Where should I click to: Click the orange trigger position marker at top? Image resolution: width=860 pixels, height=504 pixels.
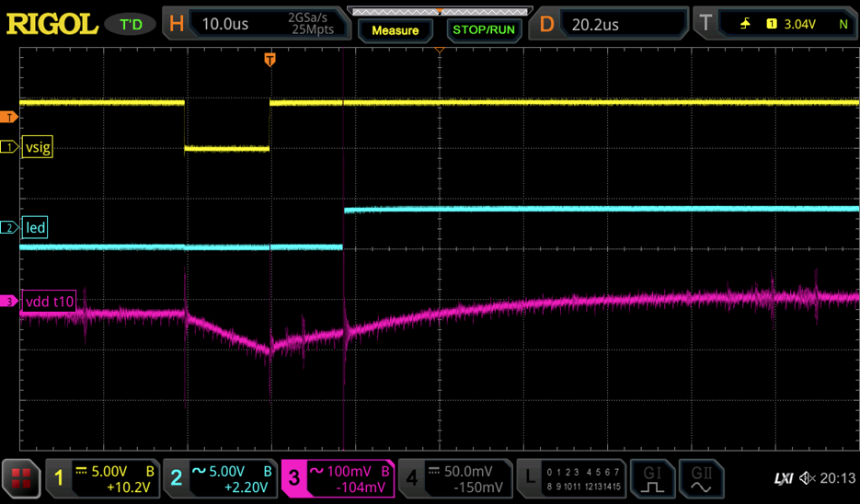pos(269,60)
